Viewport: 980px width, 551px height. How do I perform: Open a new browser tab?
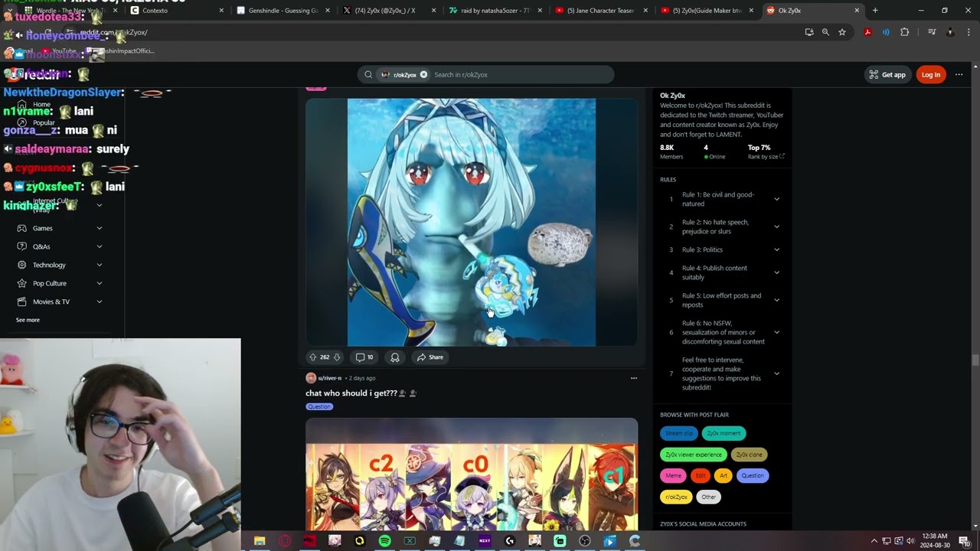[x=875, y=11]
